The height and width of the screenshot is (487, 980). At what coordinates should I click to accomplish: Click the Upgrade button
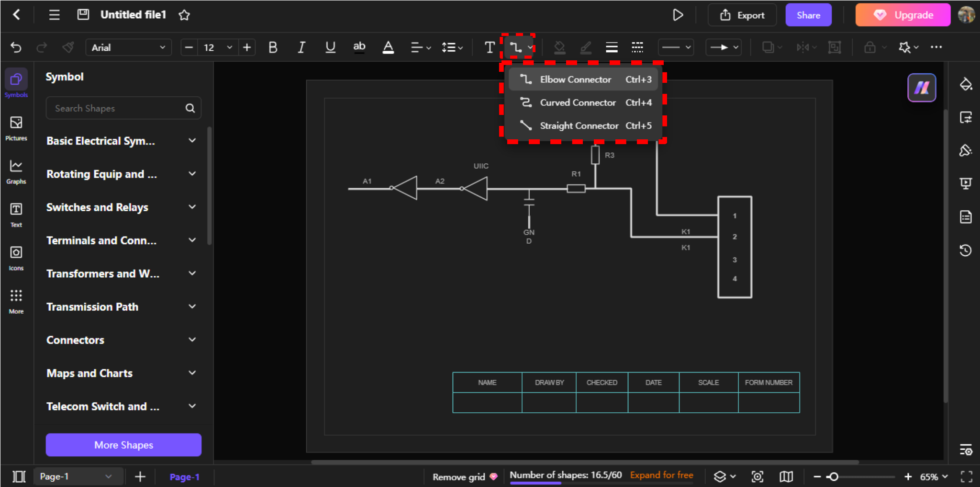point(902,15)
